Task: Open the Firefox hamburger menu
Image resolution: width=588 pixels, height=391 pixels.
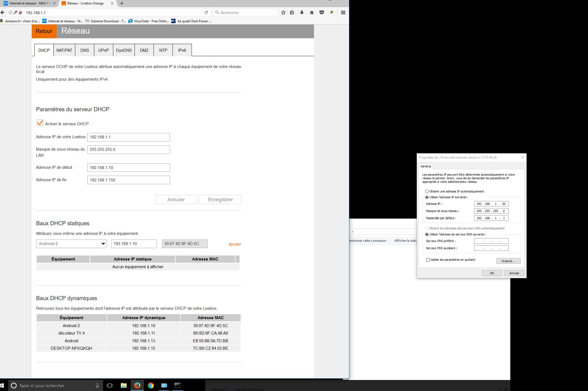Action: coord(343,12)
